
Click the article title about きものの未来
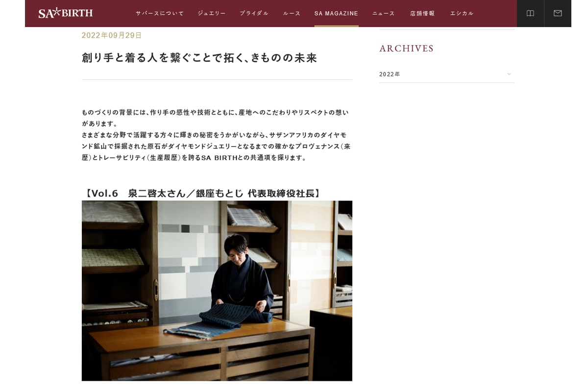click(199, 58)
